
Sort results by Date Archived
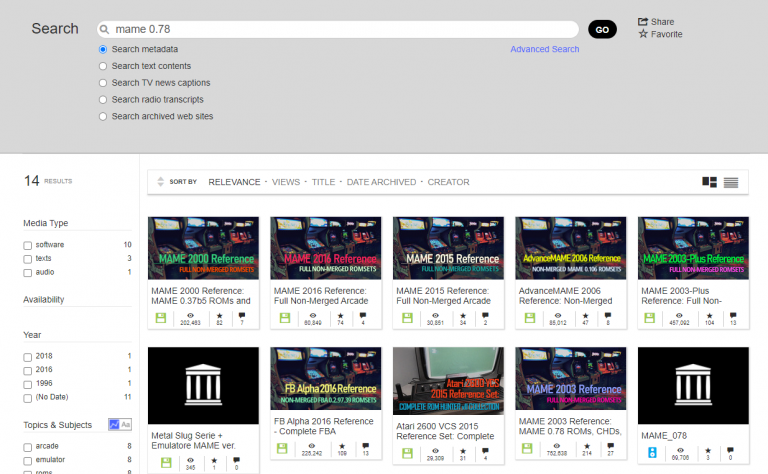pos(381,182)
